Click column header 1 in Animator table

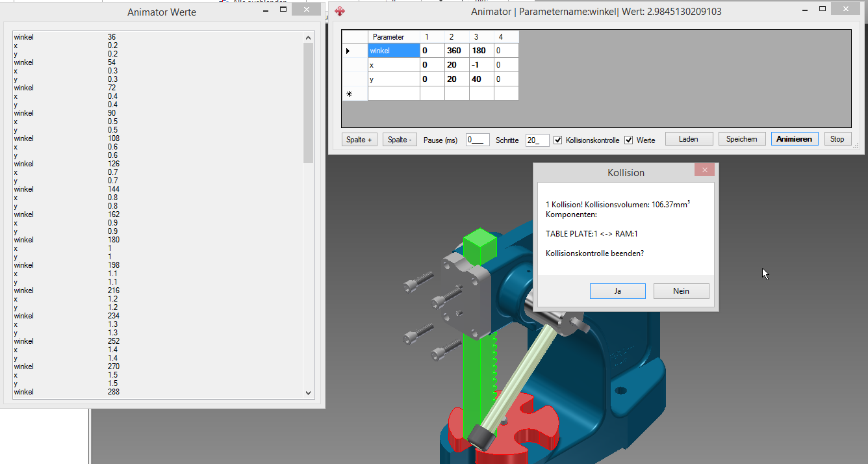click(x=432, y=37)
